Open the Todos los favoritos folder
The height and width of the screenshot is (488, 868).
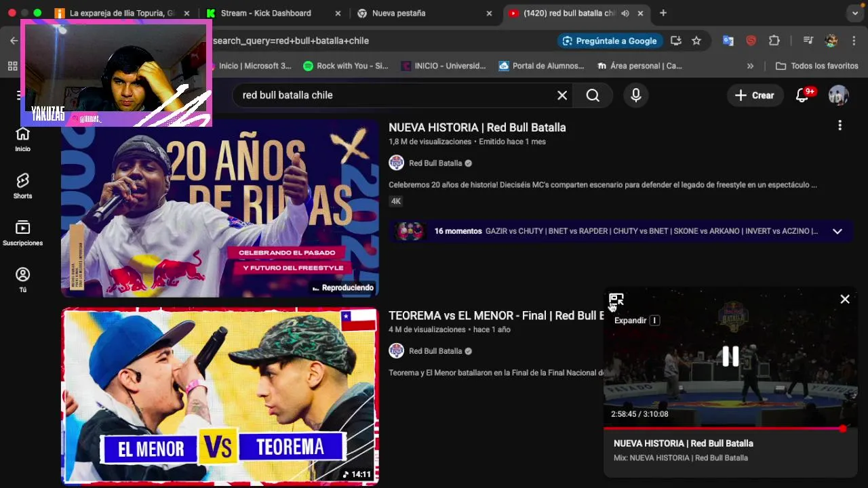[x=817, y=66]
